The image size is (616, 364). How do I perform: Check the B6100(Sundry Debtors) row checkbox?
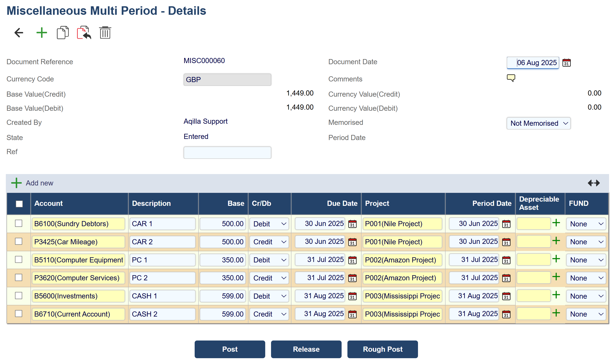[19, 224]
